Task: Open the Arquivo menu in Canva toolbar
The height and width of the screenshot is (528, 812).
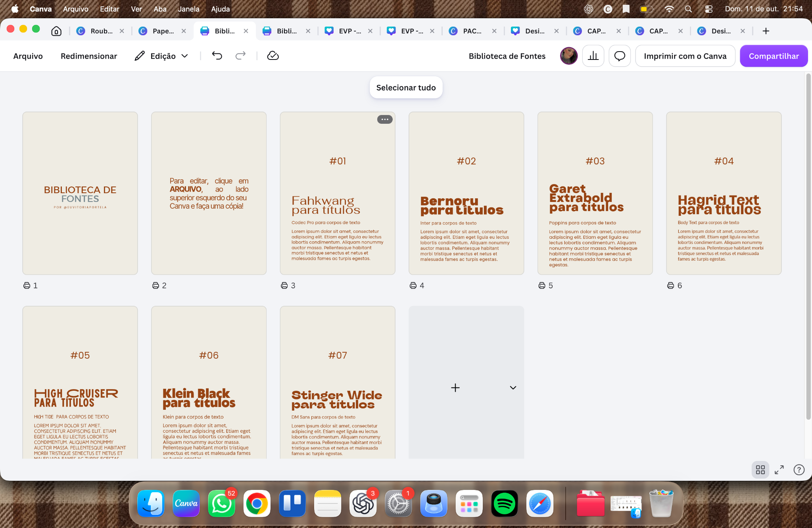Action: click(x=28, y=56)
